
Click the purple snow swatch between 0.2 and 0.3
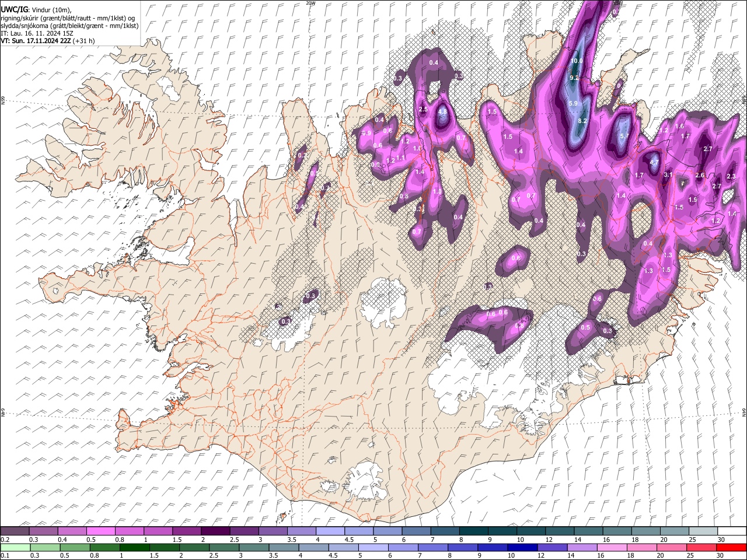(x=15, y=531)
